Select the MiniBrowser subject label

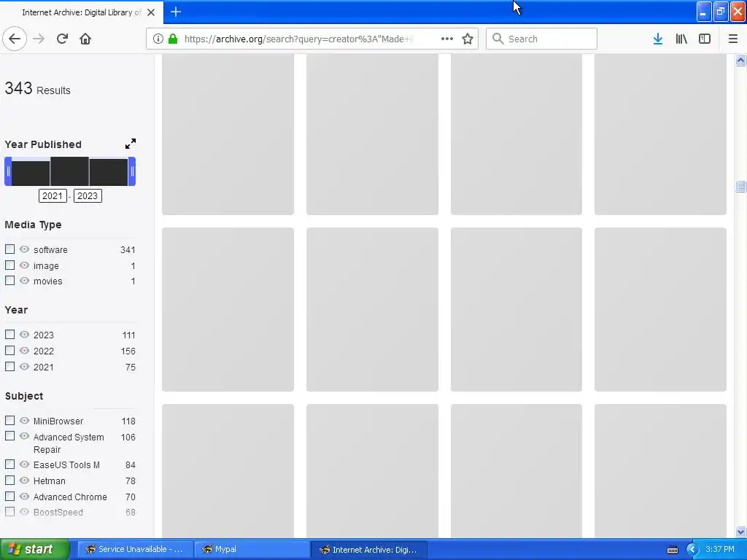[x=58, y=421]
